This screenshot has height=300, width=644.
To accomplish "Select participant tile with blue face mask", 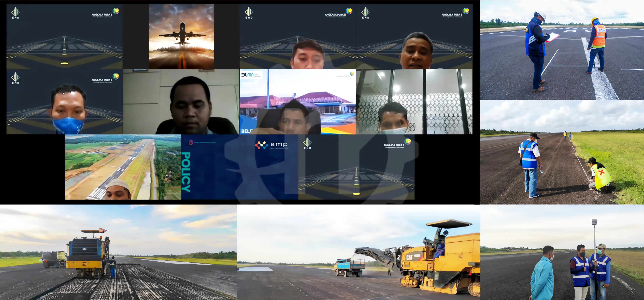I will (x=64, y=102).
